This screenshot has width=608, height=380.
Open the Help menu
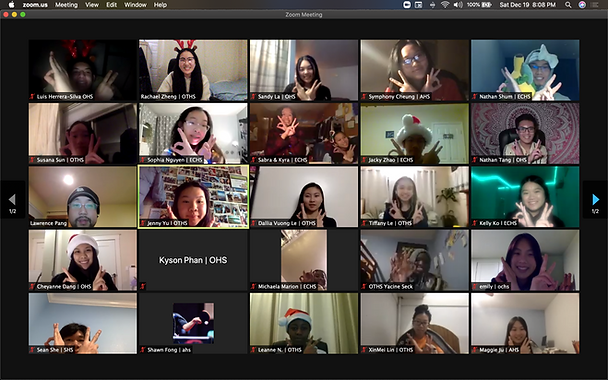point(160,5)
